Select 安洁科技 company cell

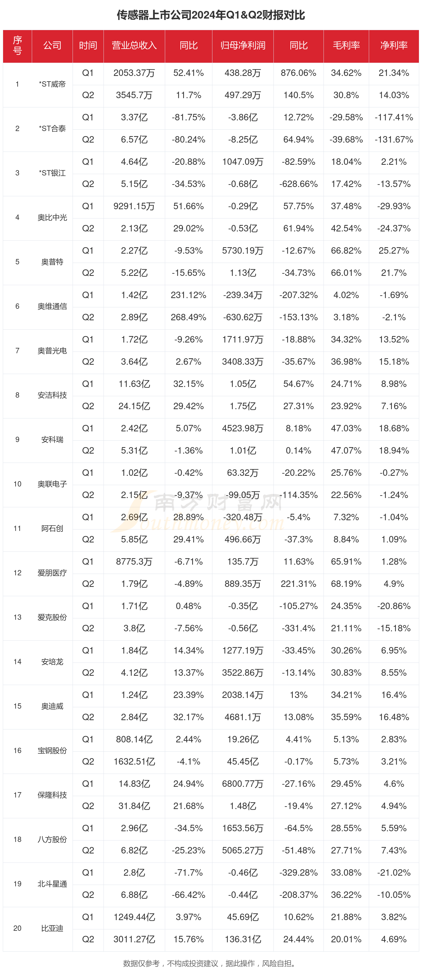(x=52, y=395)
